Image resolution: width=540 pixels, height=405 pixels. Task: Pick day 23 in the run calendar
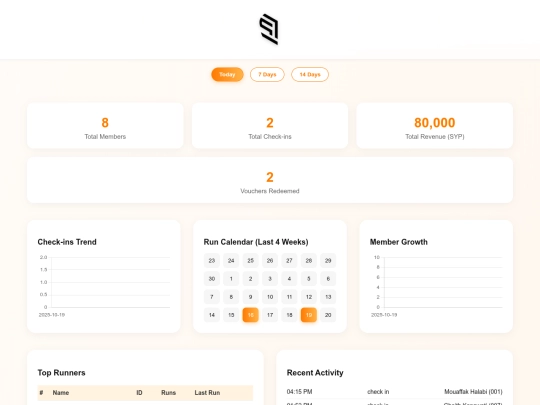tap(212, 260)
